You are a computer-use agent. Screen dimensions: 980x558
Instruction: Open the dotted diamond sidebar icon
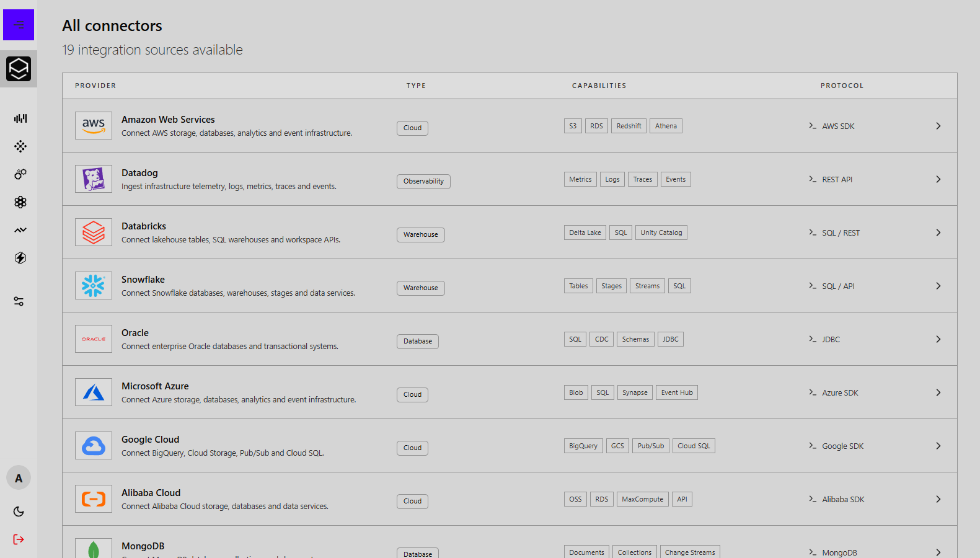(20, 146)
